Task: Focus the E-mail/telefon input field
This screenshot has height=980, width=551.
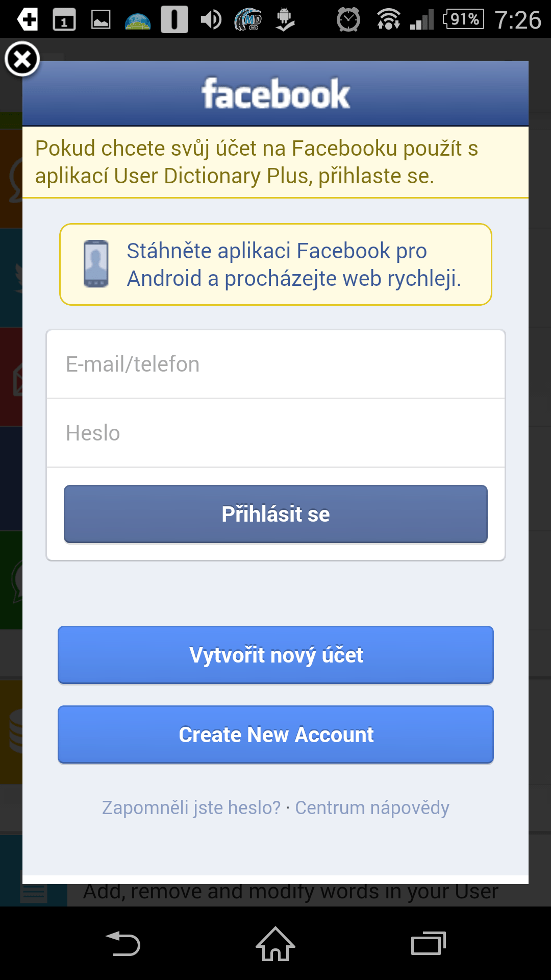Action: tap(275, 364)
